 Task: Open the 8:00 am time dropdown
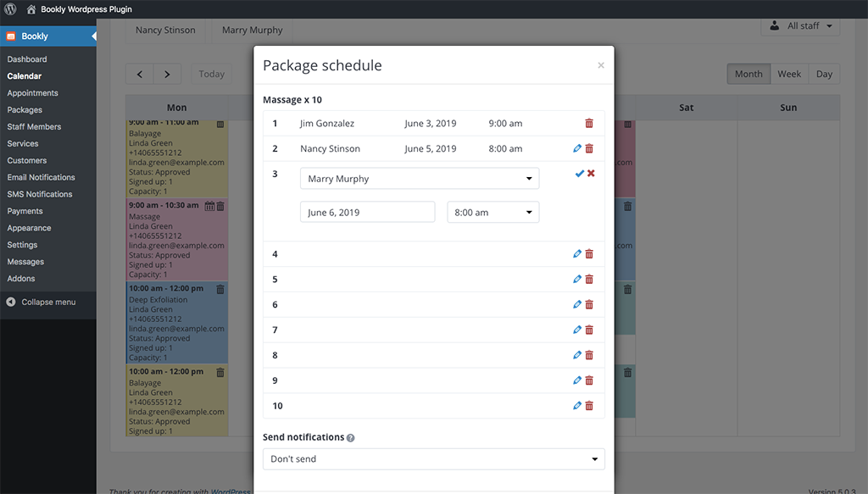[492, 212]
